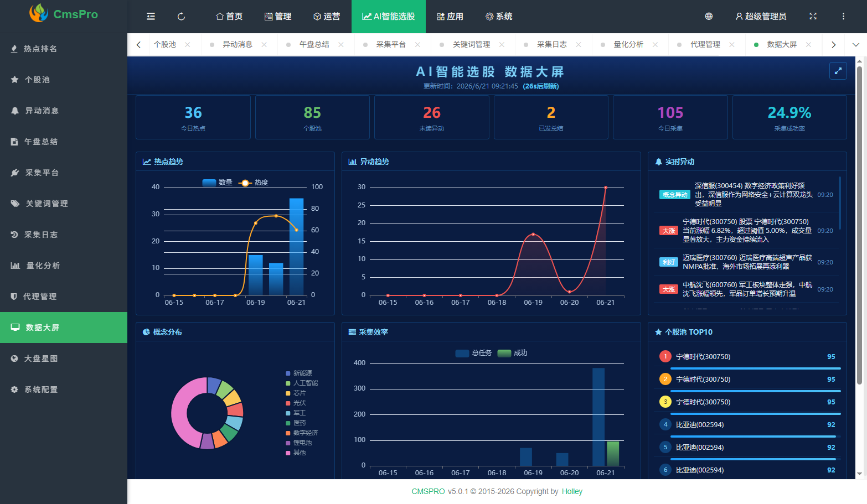Click the Holley footer link
867x504 pixels.
(x=572, y=491)
